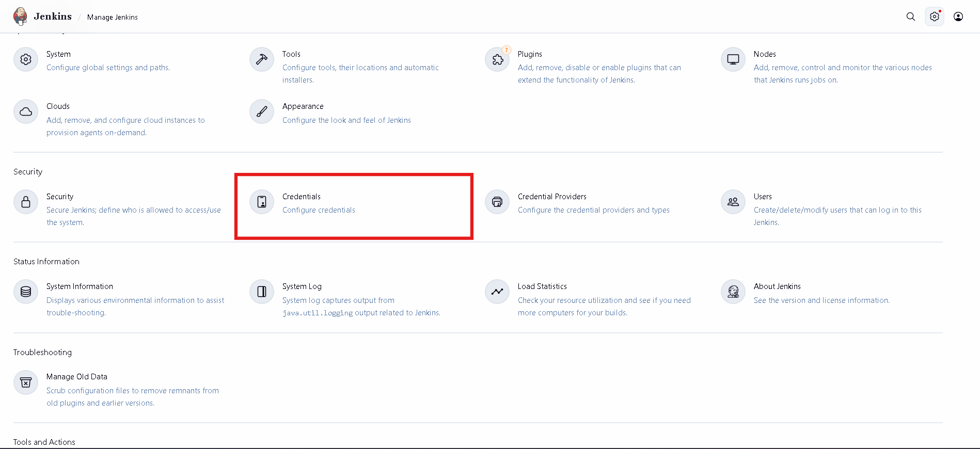Select the Manage Jenkins breadcrumb
This screenshot has height=449, width=980.
click(x=113, y=17)
